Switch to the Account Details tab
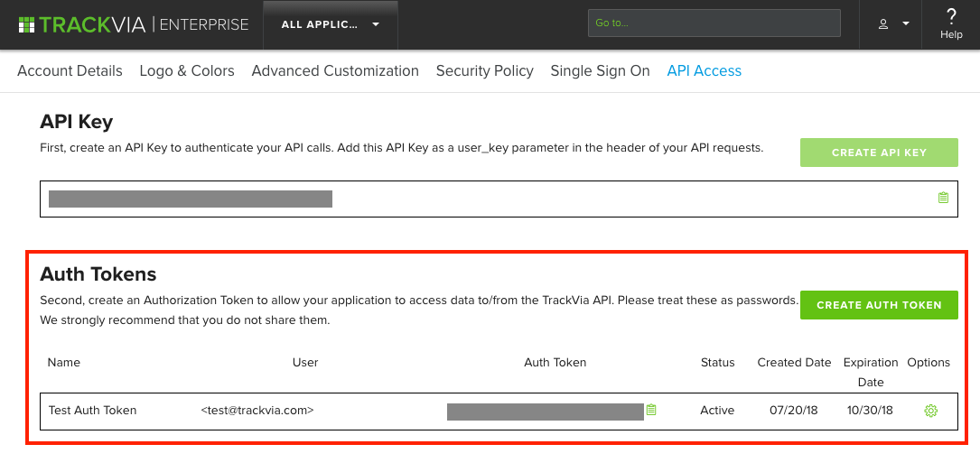The height and width of the screenshot is (472, 980). pos(70,70)
